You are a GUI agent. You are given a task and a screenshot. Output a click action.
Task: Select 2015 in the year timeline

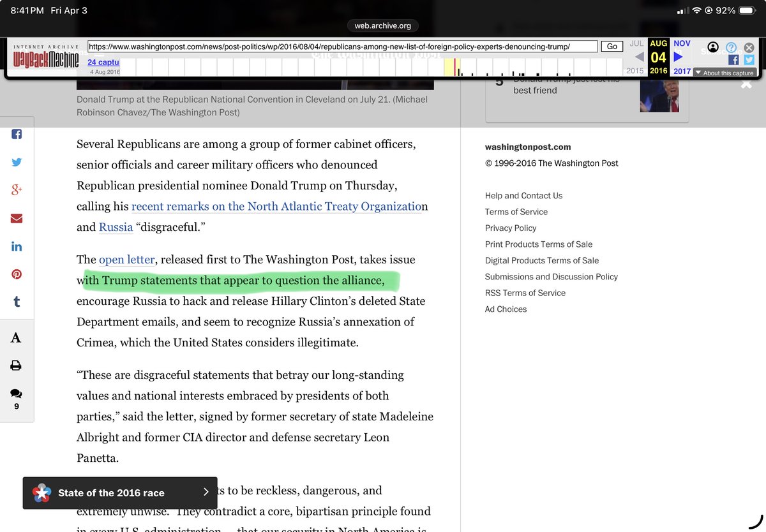[635, 71]
